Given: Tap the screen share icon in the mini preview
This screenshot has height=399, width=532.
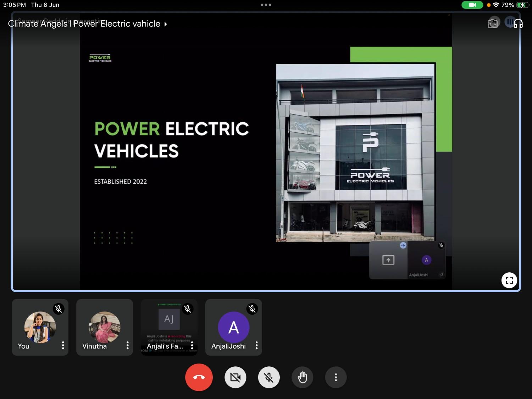Looking at the screenshot, I should click(x=388, y=260).
